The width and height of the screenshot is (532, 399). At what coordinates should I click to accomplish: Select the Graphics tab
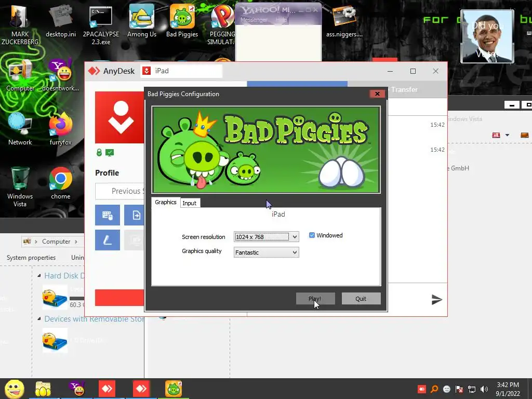tap(166, 202)
